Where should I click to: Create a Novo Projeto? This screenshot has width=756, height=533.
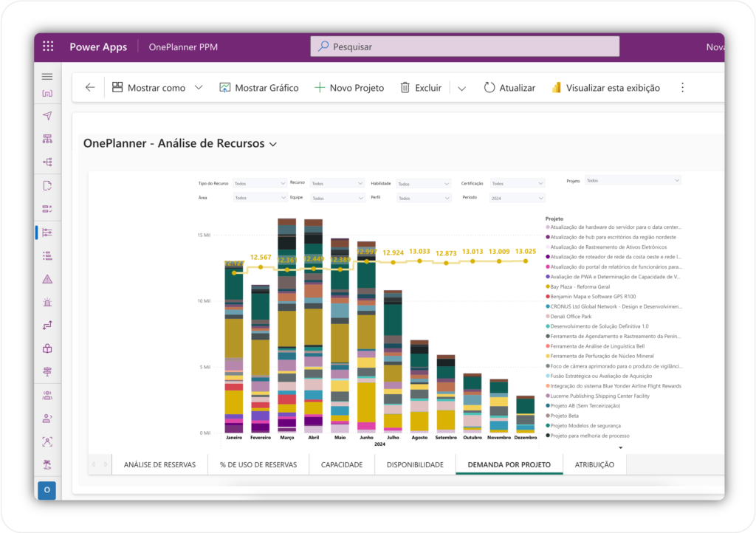coord(349,88)
